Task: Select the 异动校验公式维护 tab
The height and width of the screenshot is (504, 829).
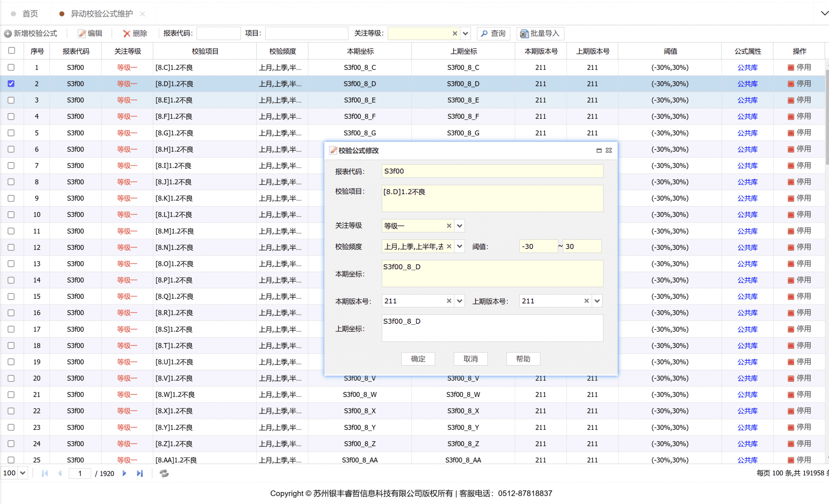Action: point(101,14)
